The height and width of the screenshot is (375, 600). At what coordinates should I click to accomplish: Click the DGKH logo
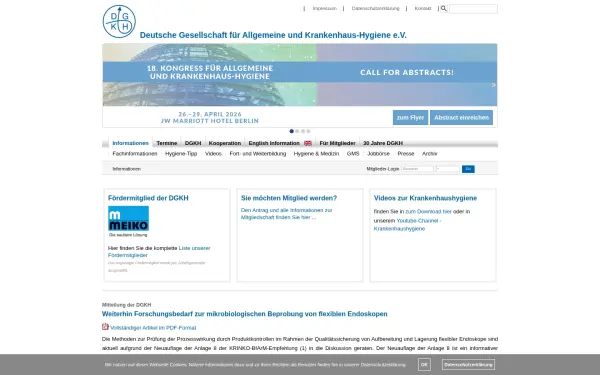(x=119, y=21)
